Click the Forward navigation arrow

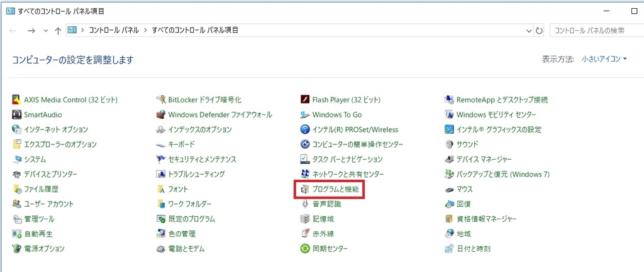click(31, 30)
